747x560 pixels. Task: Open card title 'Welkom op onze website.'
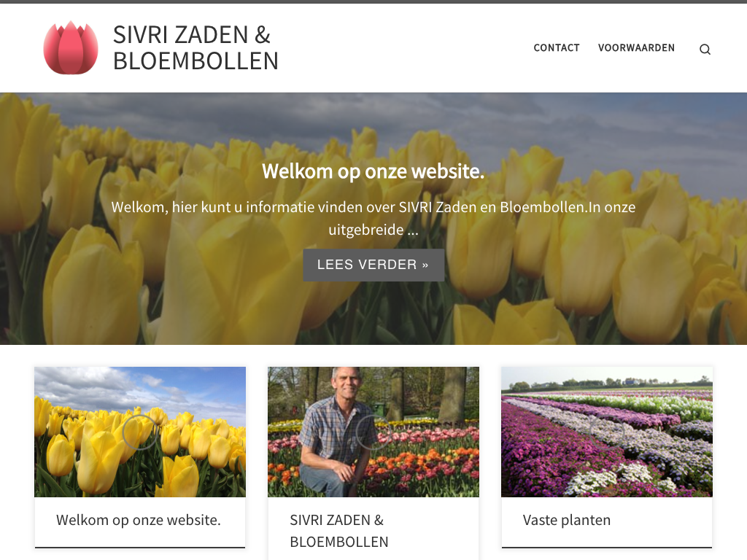point(139,520)
